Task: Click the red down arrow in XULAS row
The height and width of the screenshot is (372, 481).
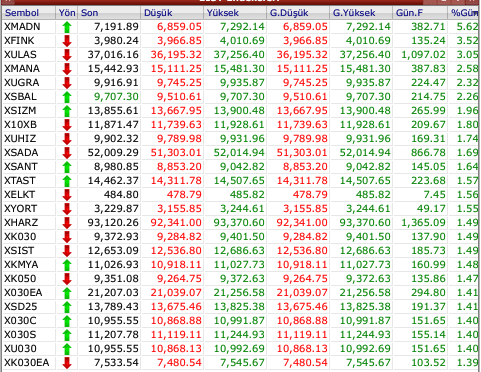Action: click(x=67, y=55)
